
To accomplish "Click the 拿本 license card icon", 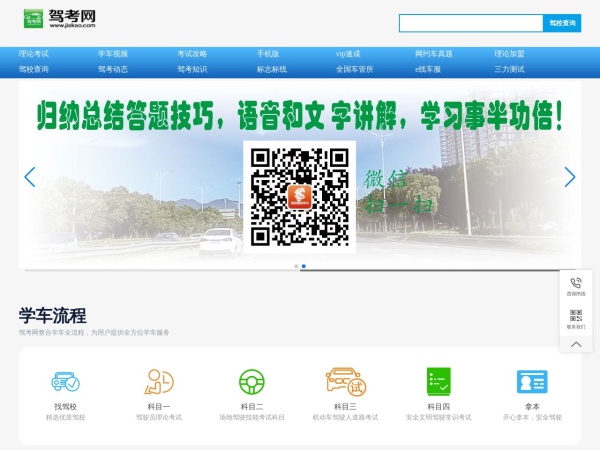I will [x=532, y=382].
